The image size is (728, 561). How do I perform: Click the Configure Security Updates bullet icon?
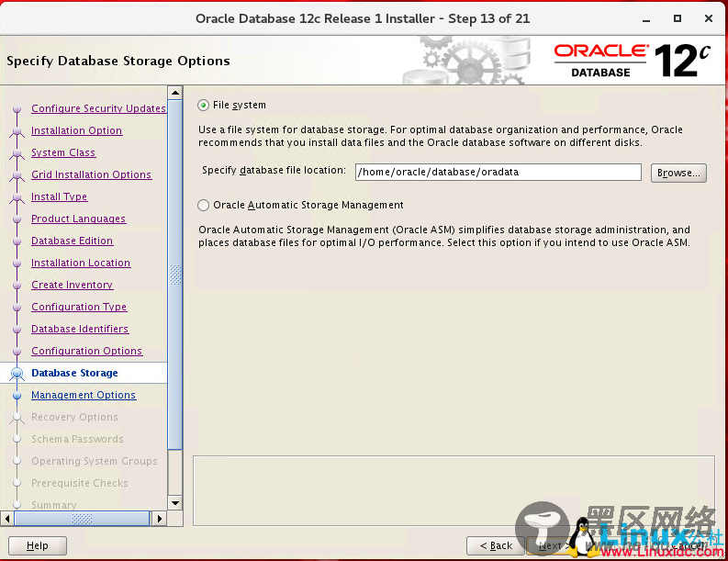click(17, 108)
